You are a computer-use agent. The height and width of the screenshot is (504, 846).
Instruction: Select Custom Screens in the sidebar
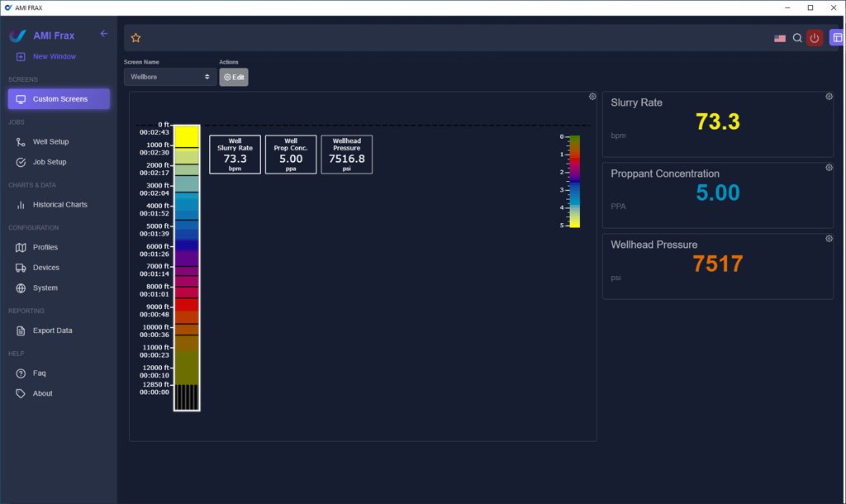tap(58, 98)
